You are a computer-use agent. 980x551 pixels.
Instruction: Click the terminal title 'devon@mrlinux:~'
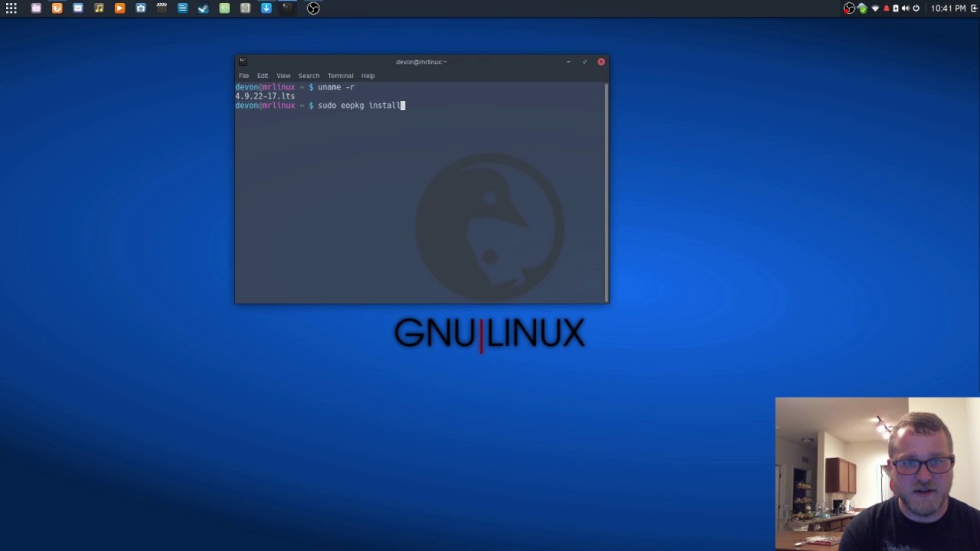pos(421,62)
